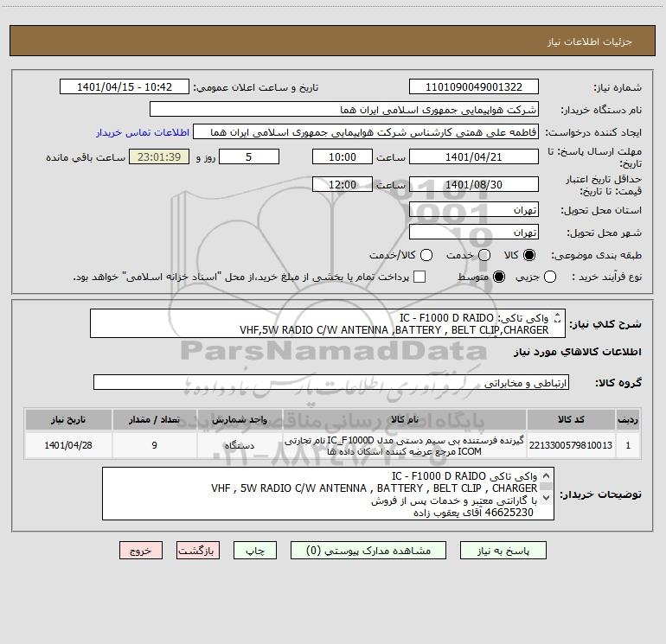This screenshot has height=644, width=666.
Task: Click column header تاریخ نیاز
Action: 68,420
